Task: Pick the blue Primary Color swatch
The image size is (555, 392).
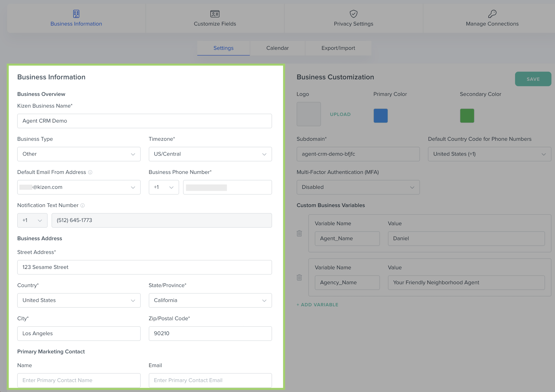Action: 381,116
